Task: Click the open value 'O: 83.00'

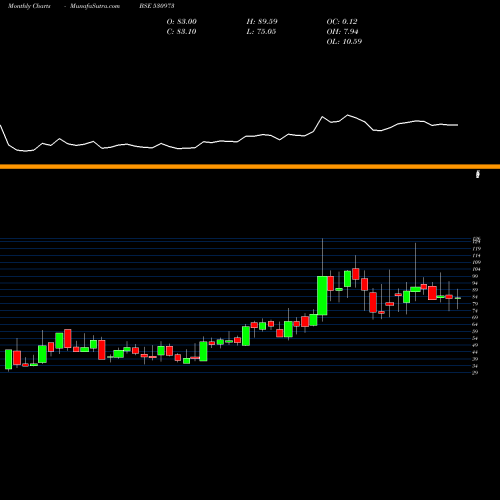Action: click(182, 22)
